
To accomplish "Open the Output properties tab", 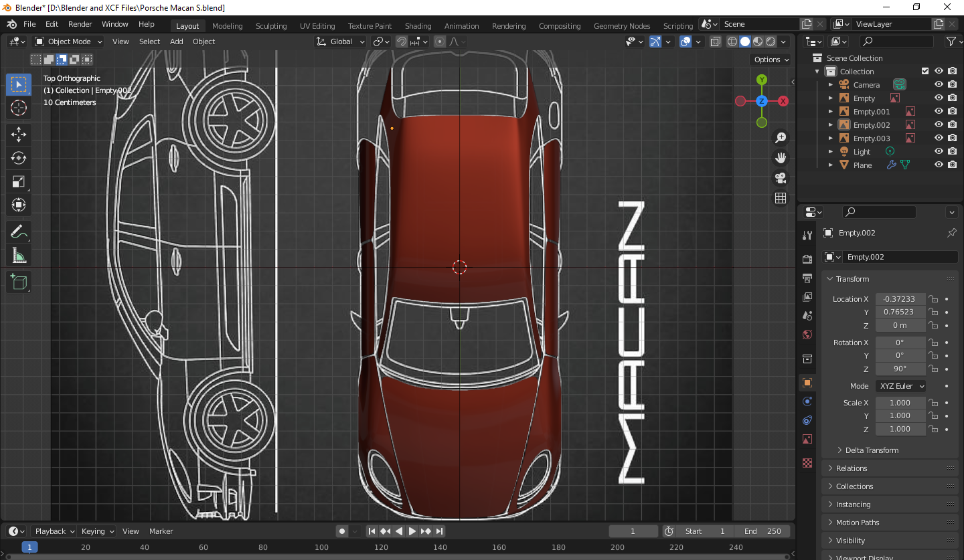I will tap(807, 278).
